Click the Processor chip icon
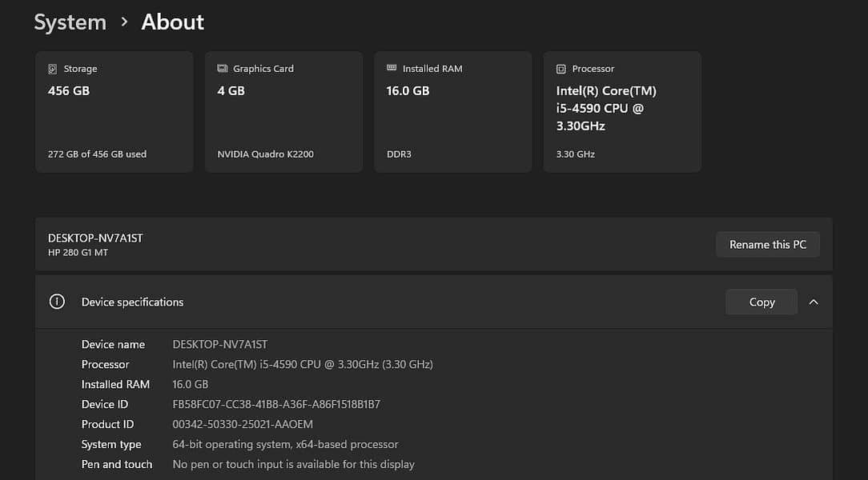 pos(561,69)
